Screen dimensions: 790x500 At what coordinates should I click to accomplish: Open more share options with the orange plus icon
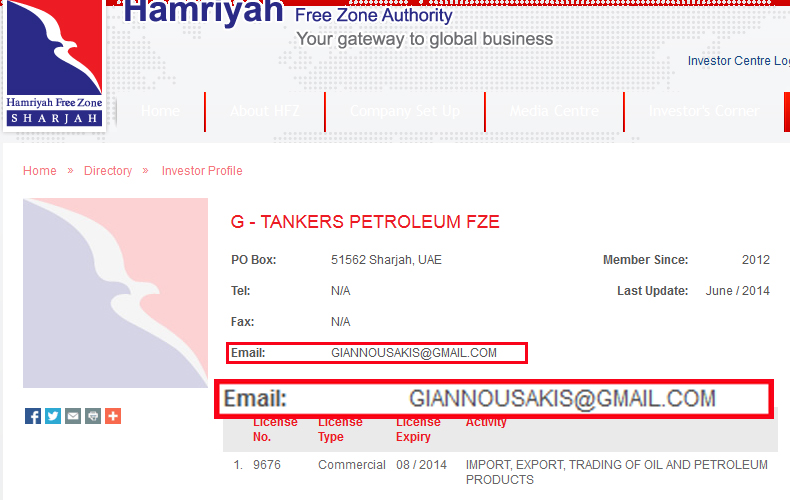[x=113, y=416]
